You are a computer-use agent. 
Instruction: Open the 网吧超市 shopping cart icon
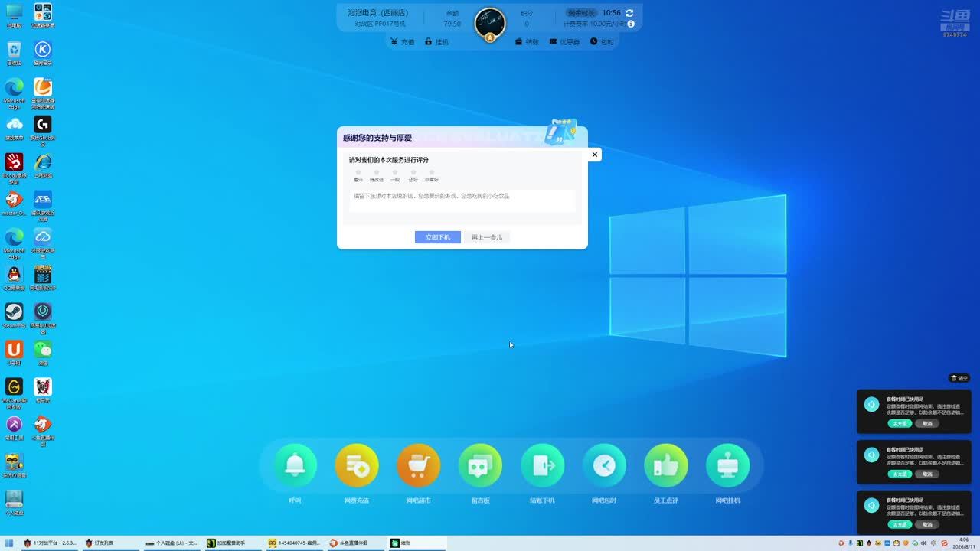tap(418, 465)
